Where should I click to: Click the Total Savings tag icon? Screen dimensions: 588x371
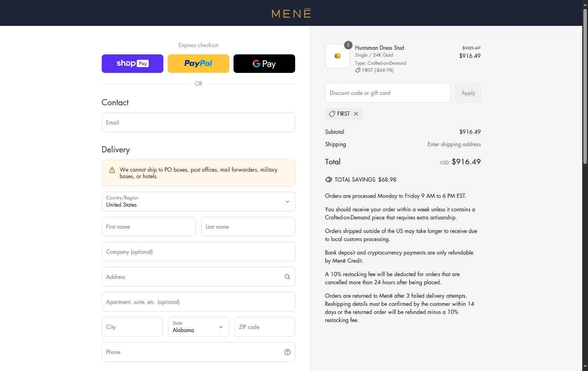coord(329,180)
